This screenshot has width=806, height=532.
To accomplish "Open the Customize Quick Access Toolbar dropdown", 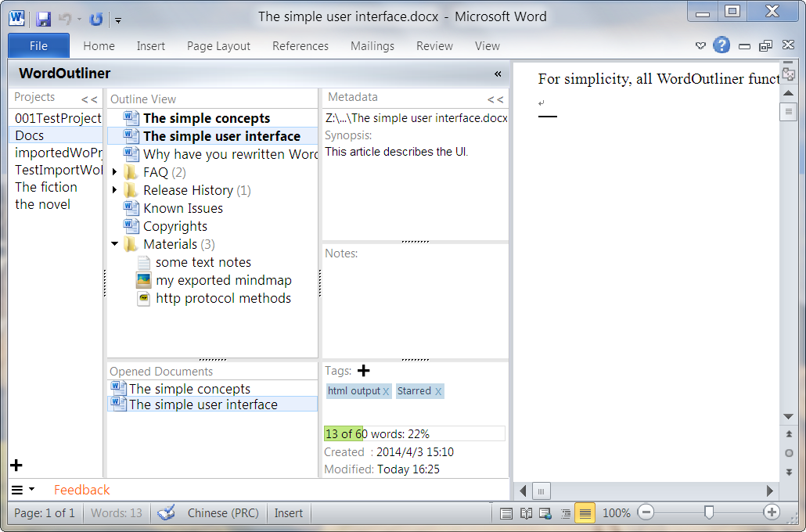I will pos(118,20).
